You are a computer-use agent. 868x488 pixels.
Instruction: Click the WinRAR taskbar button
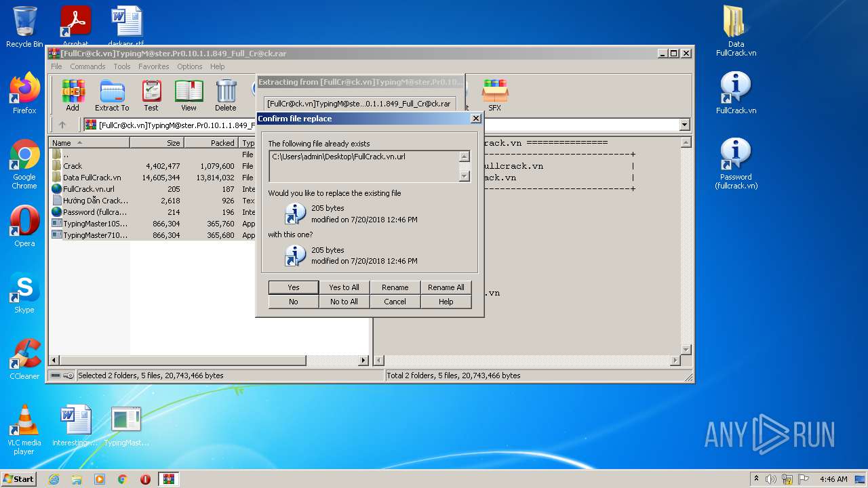click(169, 479)
